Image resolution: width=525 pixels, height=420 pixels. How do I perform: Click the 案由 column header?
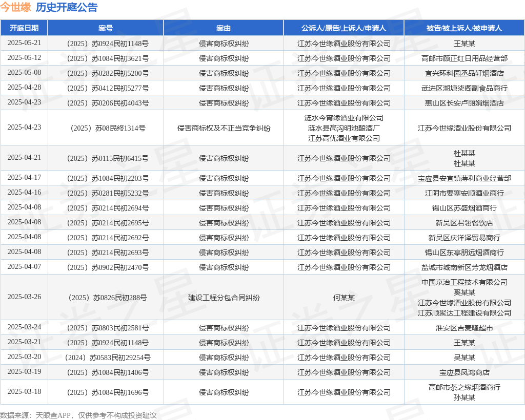tap(224, 28)
